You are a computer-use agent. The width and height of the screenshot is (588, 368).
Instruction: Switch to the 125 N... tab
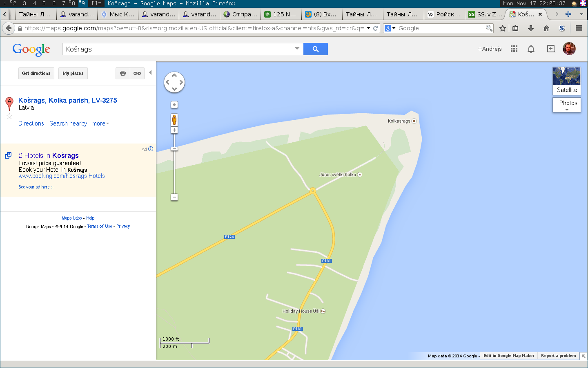pyautogui.click(x=281, y=14)
